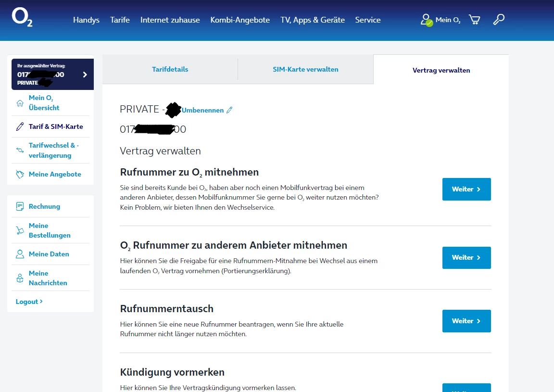Click the pencil edit icon after Umbenennen
The image size is (554, 392).
pyautogui.click(x=229, y=110)
